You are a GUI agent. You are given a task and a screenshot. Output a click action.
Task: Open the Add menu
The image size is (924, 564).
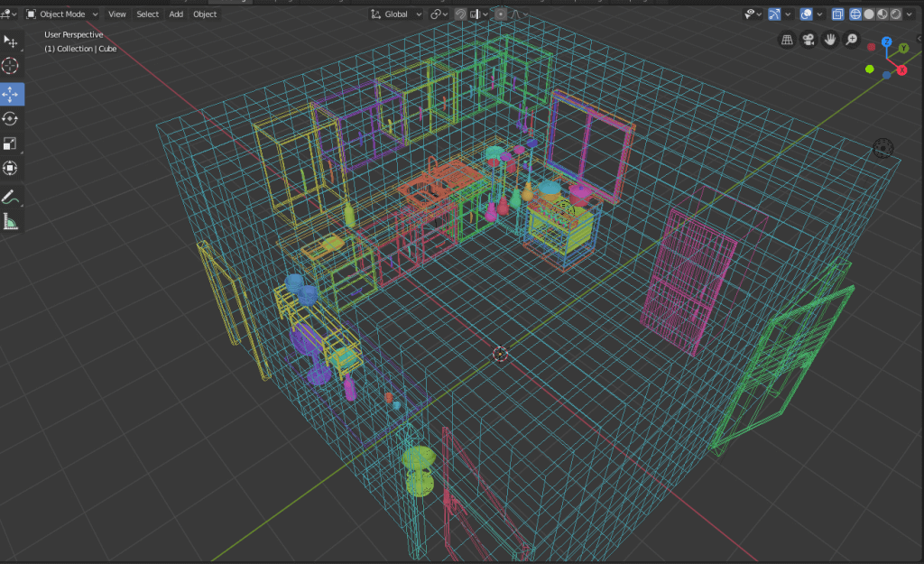pos(176,14)
